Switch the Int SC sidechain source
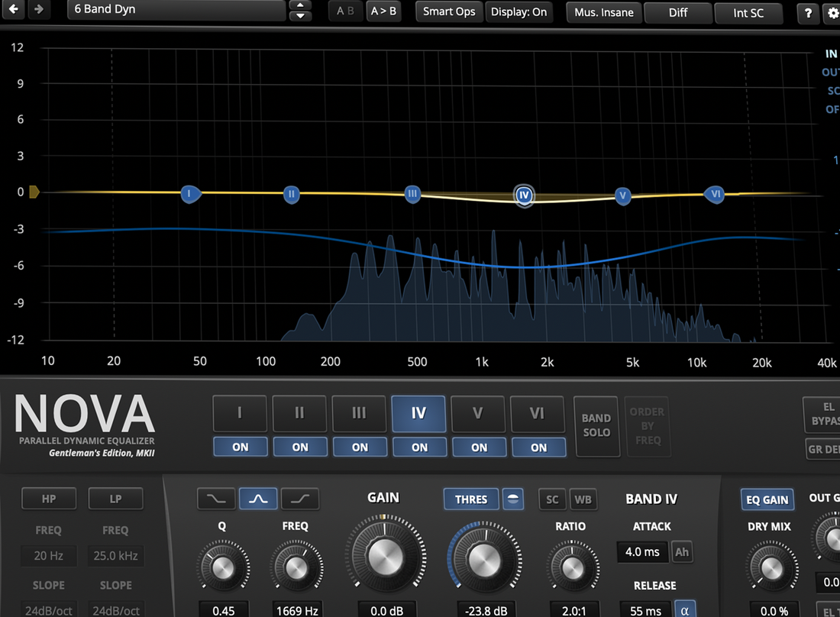This screenshot has width=840, height=617. pos(748,13)
